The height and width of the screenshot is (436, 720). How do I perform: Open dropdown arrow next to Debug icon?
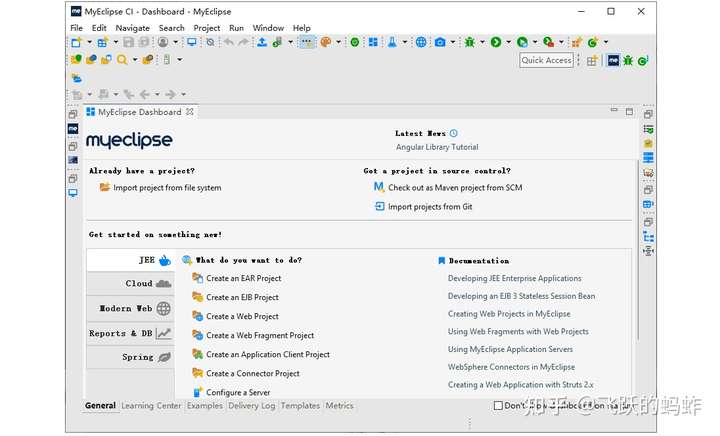point(482,42)
